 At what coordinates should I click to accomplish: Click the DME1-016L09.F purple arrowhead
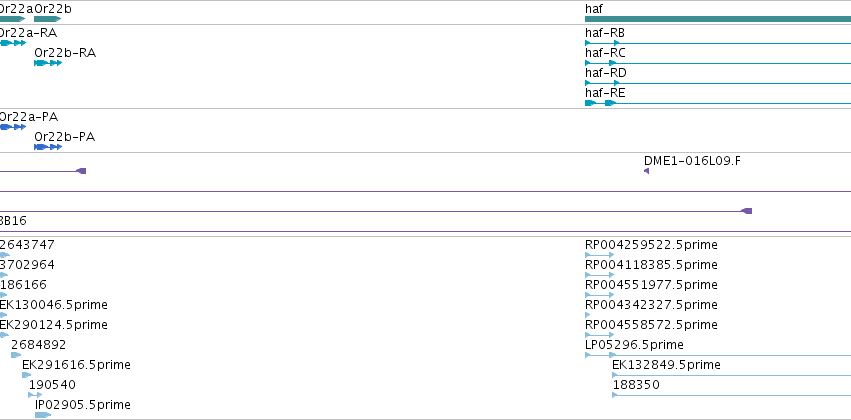click(x=646, y=171)
